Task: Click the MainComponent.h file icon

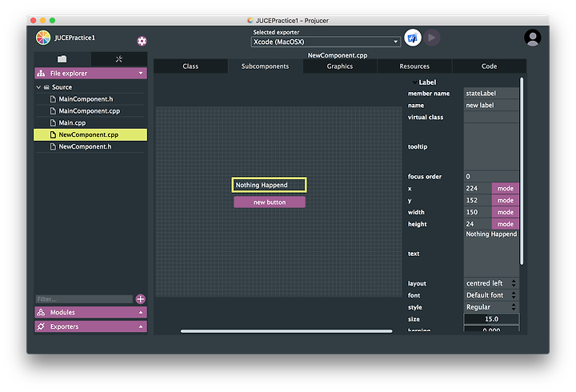Action: (53, 99)
